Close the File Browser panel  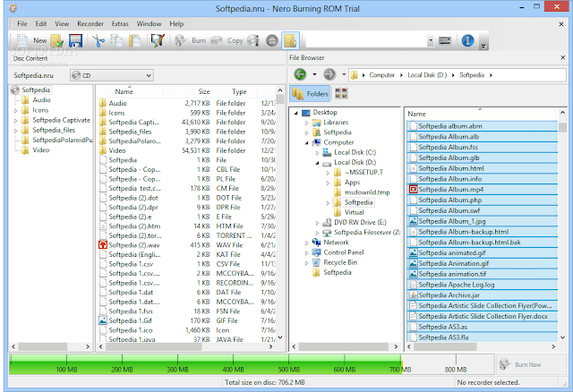tap(563, 57)
